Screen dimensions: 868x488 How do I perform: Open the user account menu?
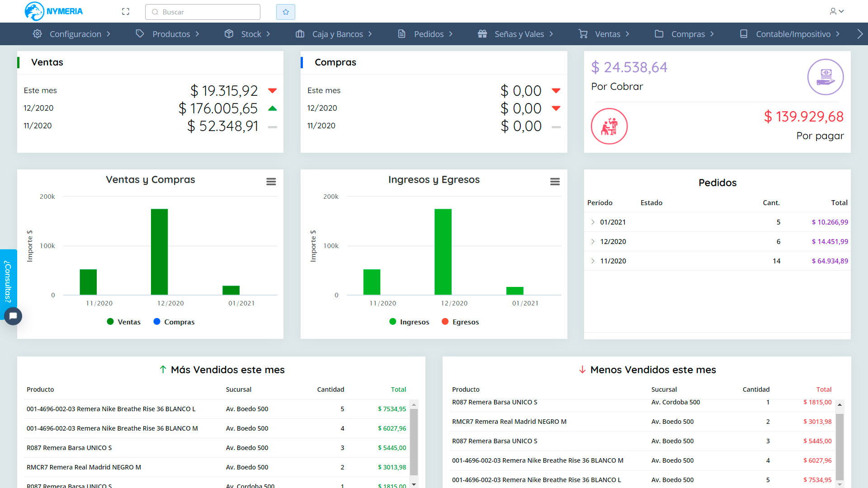(x=837, y=11)
